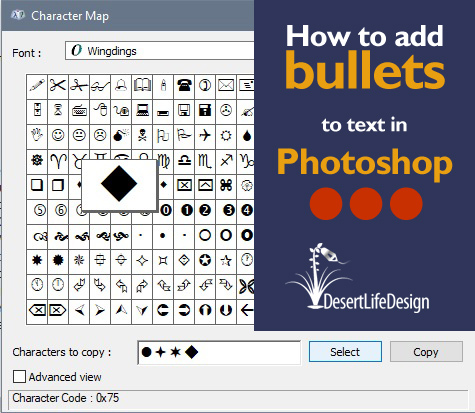475x413 pixels.
Task: Choose the computer mouse symbol
Action: click(x=100, y=110)
